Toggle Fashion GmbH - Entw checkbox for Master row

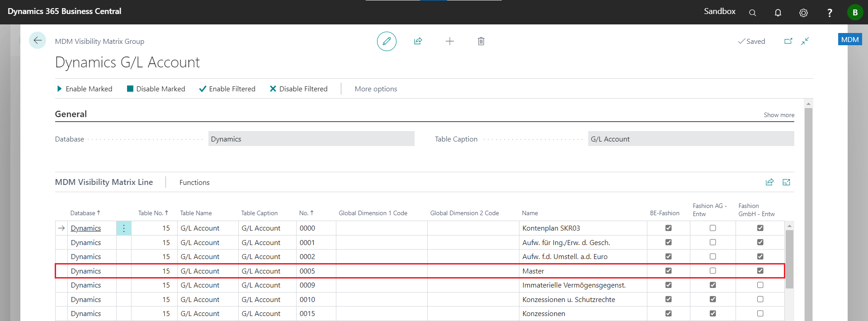coord(760,270)
